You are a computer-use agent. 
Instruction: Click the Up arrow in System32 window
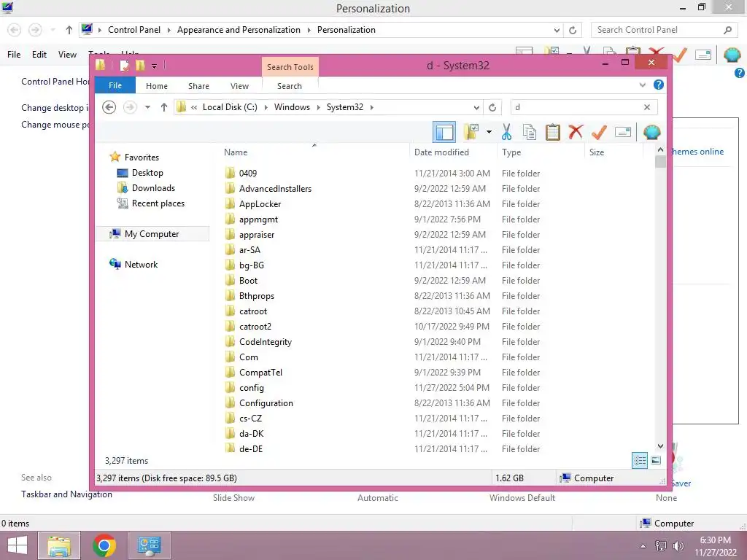tap(164, 107)
